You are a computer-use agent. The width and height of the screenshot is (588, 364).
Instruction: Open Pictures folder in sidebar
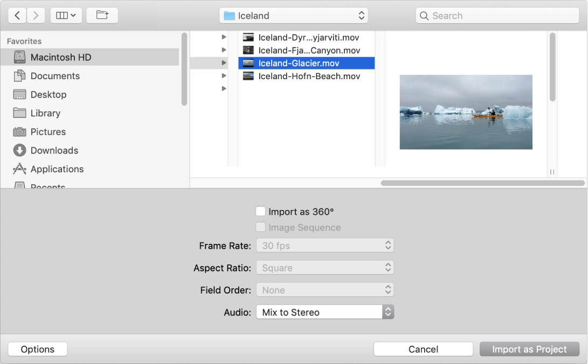tap(48, 132)
